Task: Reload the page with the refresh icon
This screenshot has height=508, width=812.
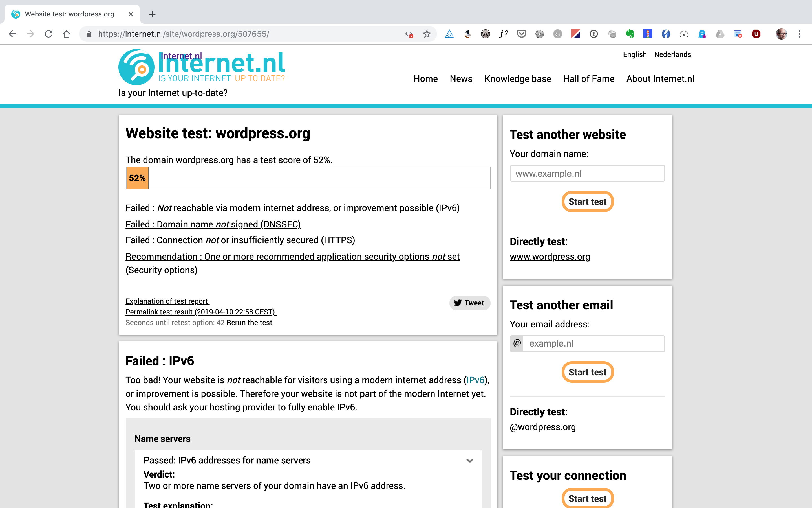Action: click(49, 34)
